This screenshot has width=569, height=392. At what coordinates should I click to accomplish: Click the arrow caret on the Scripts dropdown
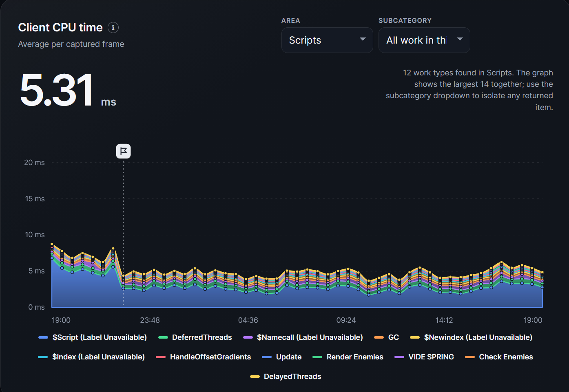point(363,39)
